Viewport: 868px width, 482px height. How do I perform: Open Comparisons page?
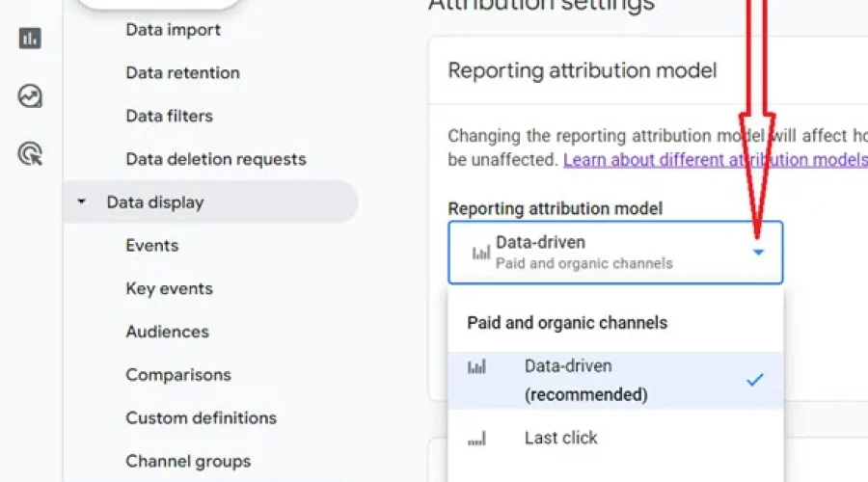(x=178, y=375)
